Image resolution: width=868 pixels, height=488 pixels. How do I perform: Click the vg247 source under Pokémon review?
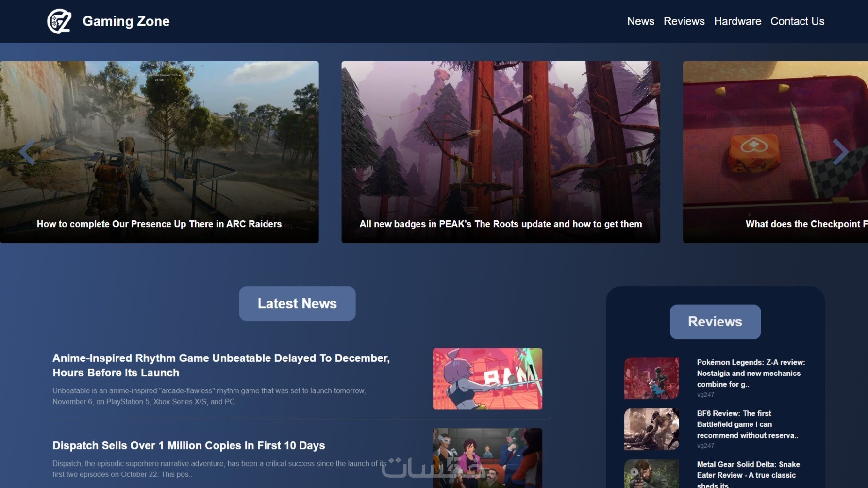[x=705, y=395]
